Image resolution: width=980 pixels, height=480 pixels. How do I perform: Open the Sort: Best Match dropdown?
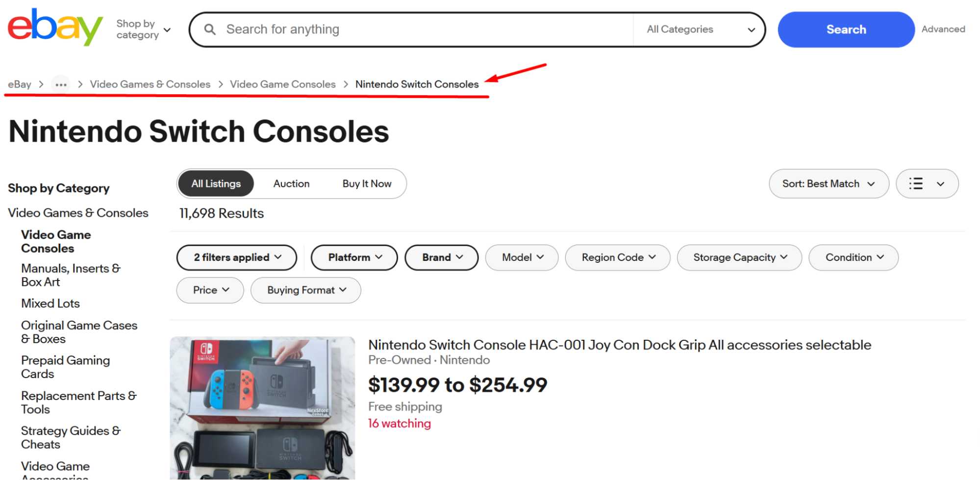click(x=829, y=183)
